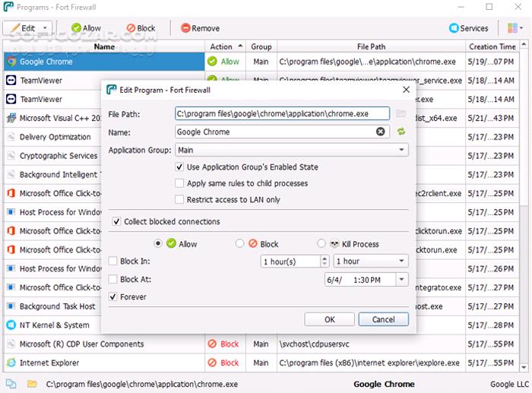This screenshot has height=393, width=532.
Task: Click the hour(s) value field
Action: coord(290,261)
